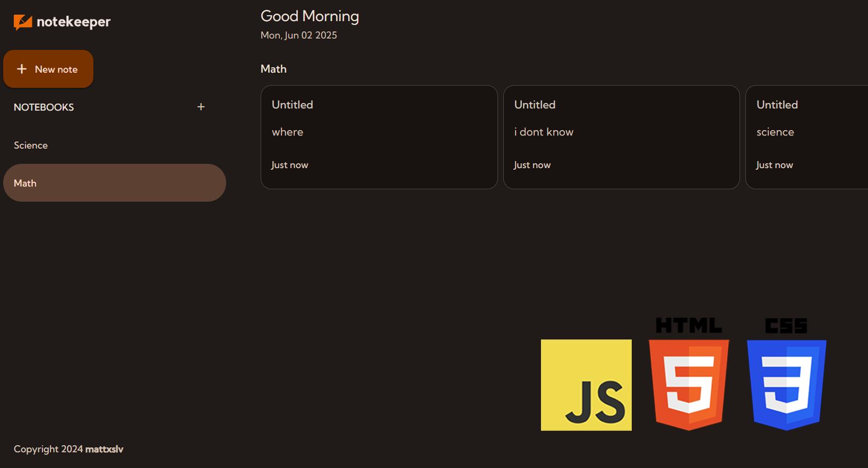This screenshot has height=468, width=868.
Task: Click the mattxslv copyright link
Action: click(105, 449)
